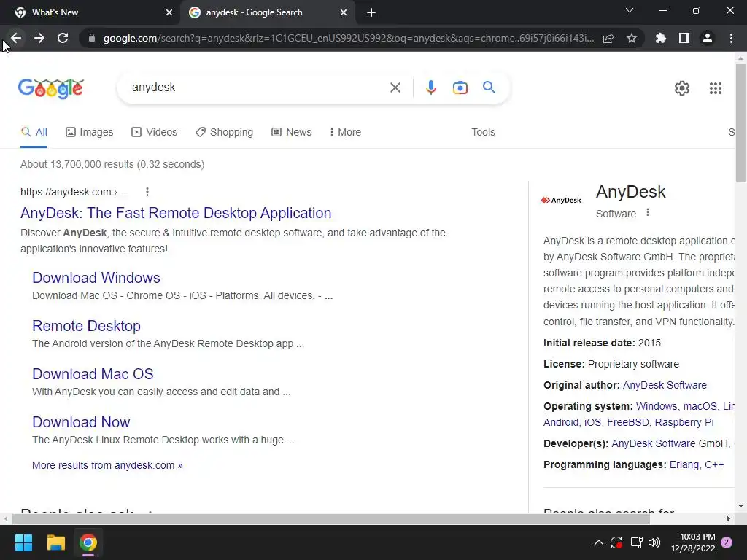Switch to Videos results
The image size is (747, 560).
pos(155,132)
